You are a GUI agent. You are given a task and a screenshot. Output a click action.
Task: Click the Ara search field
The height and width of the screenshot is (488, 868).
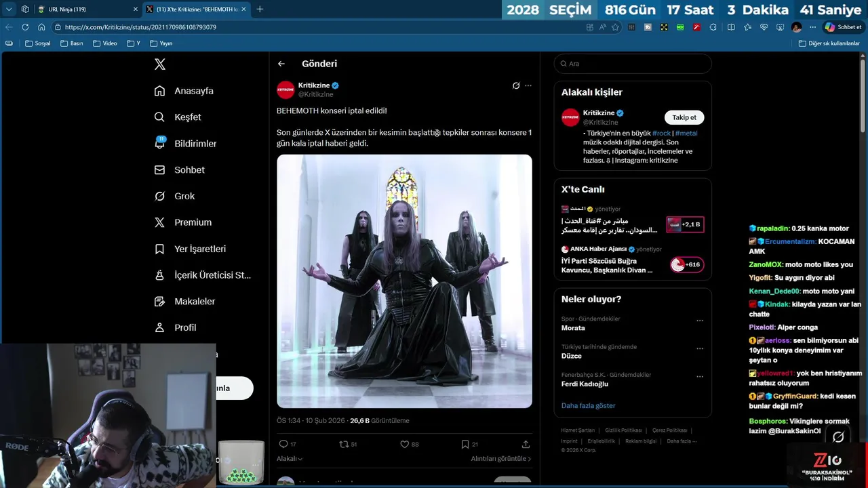(633, 64)
